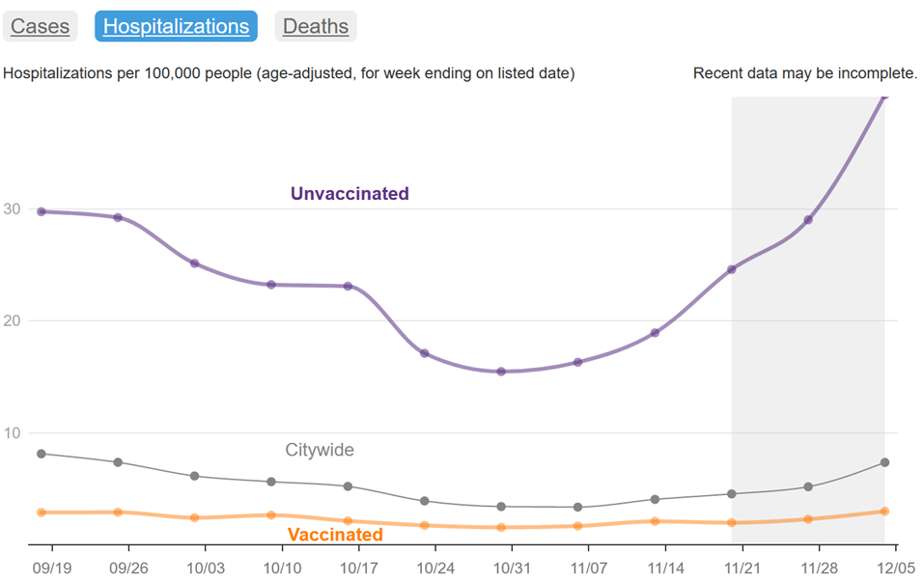Viewport: 924px width, 582px height.
Task: Select the Hospitalizations tab
Action: 176,26
